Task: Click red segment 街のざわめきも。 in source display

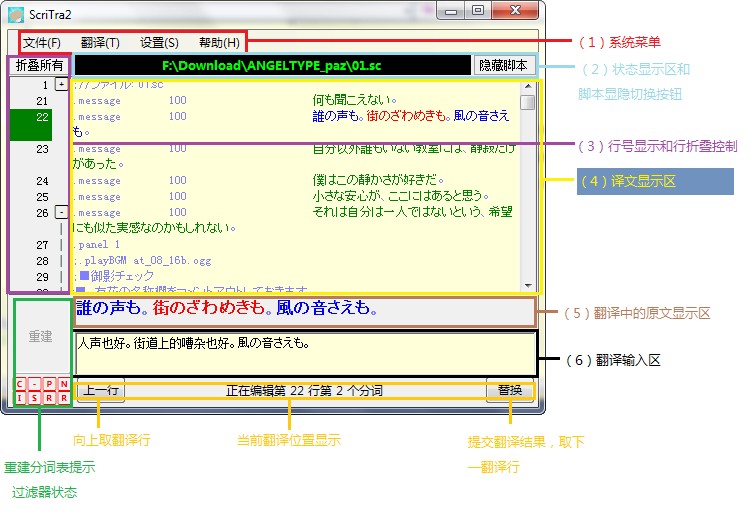Action: (x=214, y=308)
